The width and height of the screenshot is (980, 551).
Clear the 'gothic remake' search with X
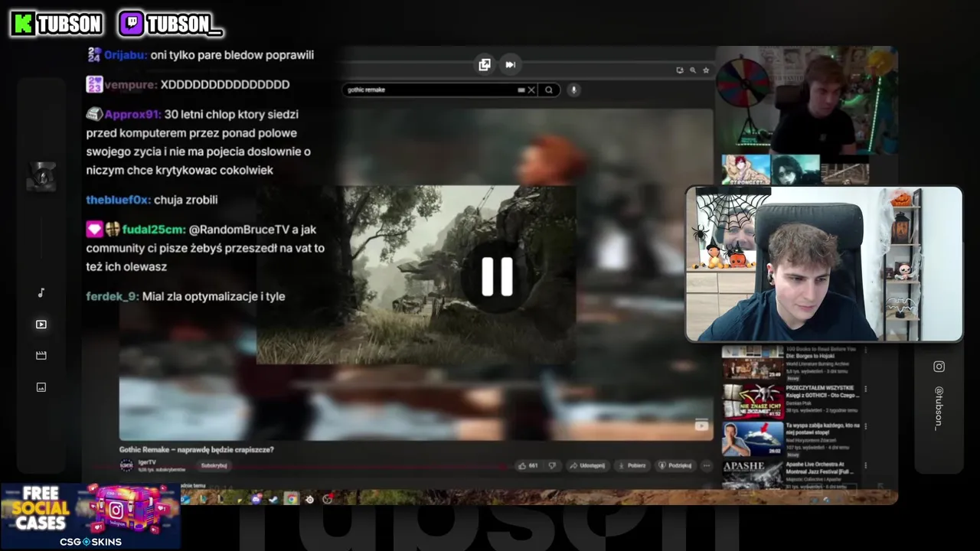[x=531, y=90]
